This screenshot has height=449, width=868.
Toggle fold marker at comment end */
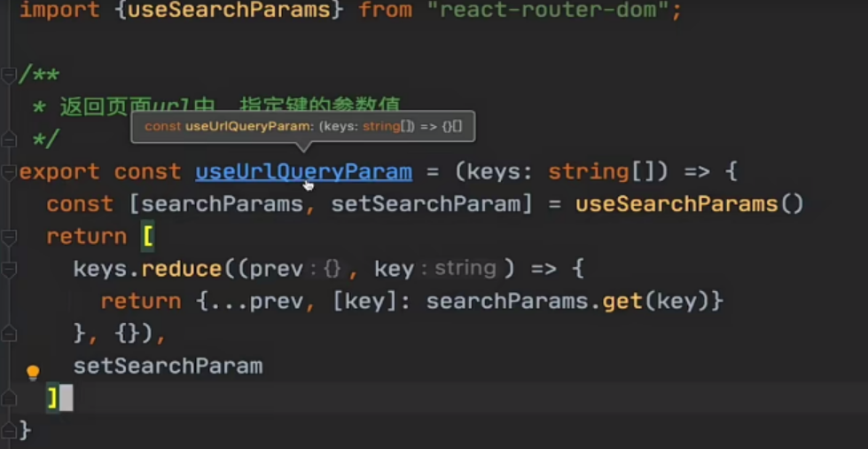(8, 139)
